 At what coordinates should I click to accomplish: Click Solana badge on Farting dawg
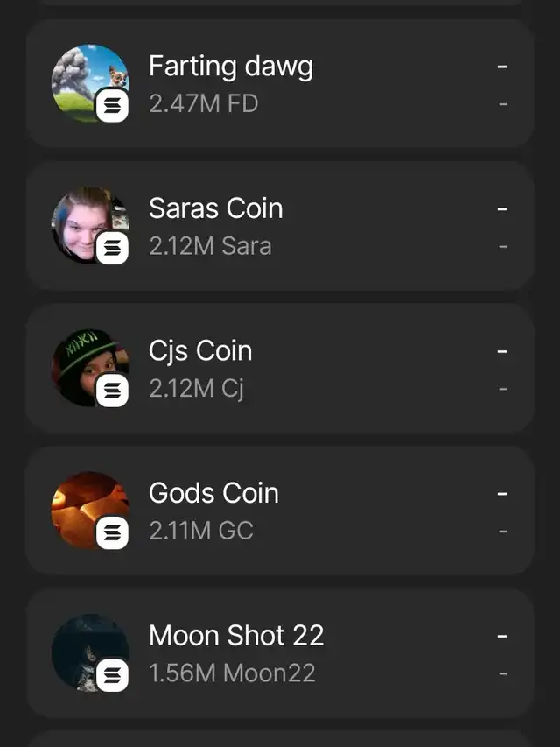point(112,107)
